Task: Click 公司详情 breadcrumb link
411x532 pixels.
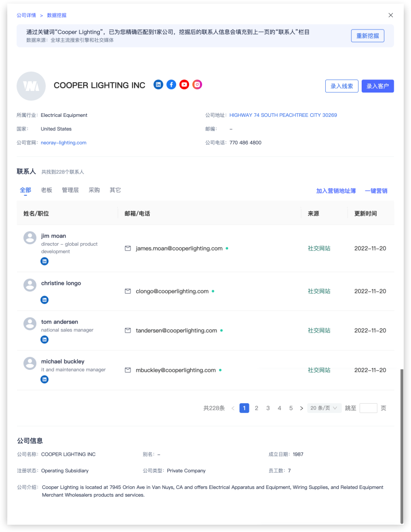Action: point(26,15)
